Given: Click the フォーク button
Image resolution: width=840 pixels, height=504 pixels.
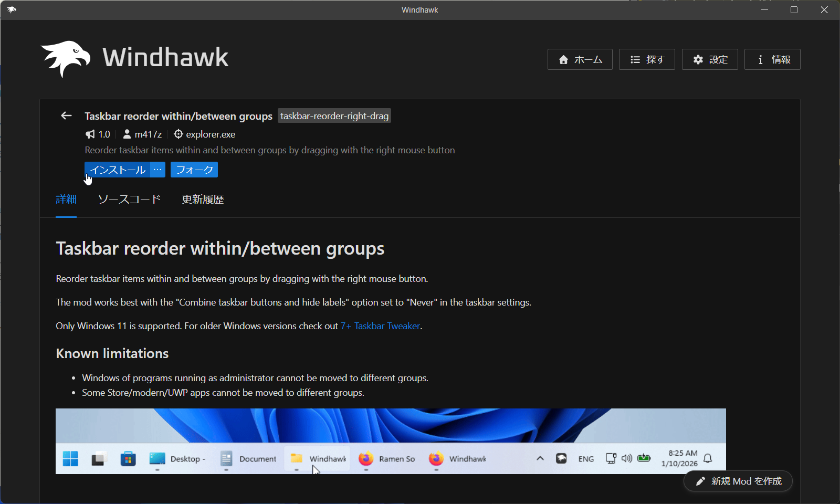Looking at the screenshot, I should [194, 170].
